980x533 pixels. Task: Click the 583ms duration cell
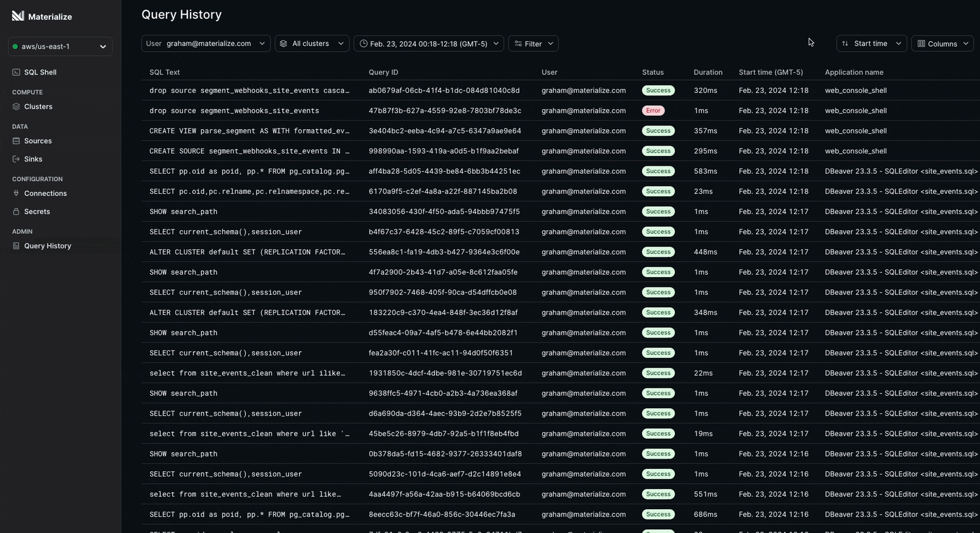[706, 171]
